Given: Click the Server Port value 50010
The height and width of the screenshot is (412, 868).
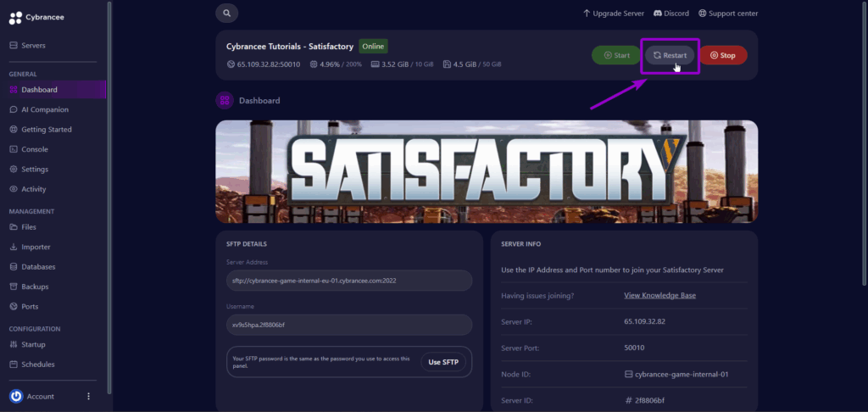Looking at the screenshot, I should tap(634, 348).
